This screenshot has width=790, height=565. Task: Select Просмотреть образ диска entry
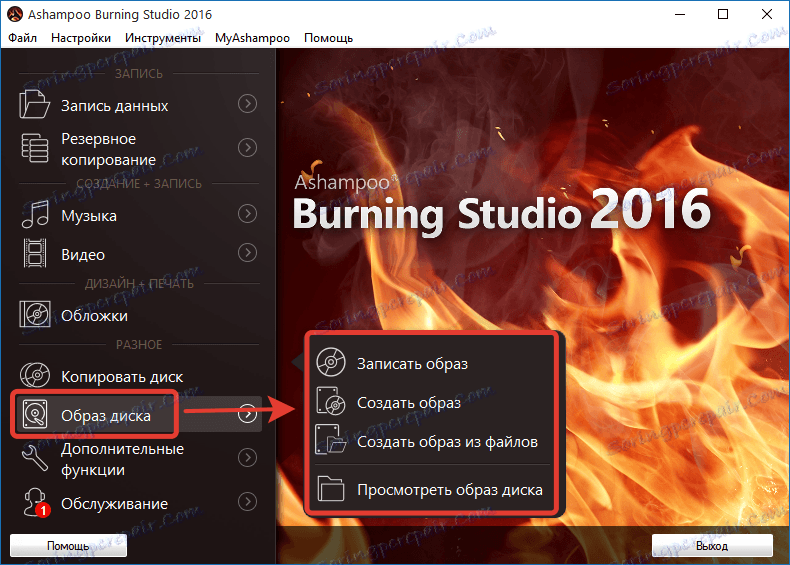(x=450, y=489)
